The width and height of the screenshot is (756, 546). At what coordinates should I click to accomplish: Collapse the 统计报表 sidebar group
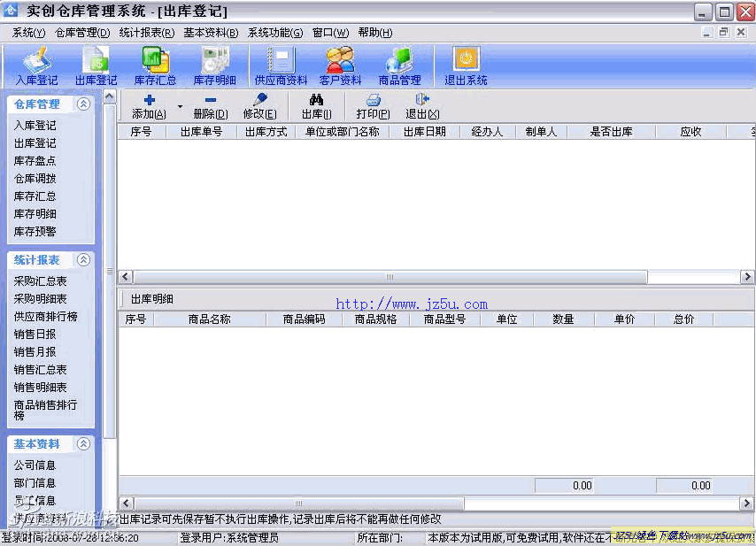[x=83, y=260]
